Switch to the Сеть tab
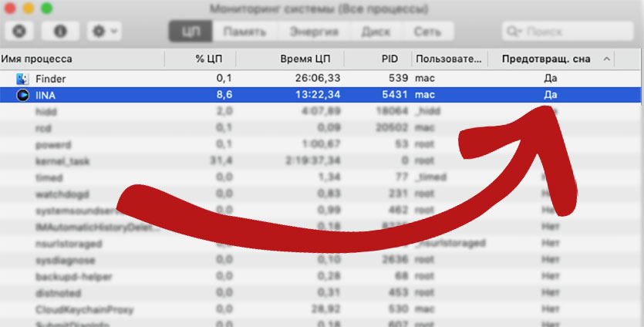The image size is (644, 327). (x=427, y=32)
